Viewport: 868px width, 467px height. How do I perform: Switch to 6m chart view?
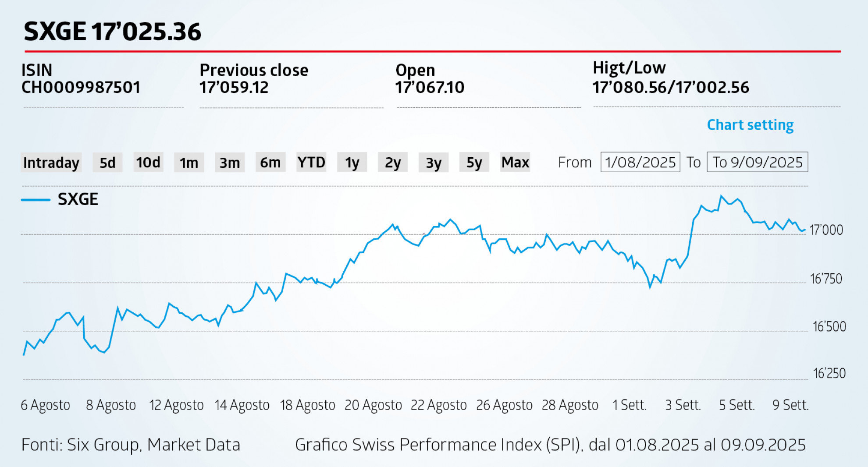point(270,163)
